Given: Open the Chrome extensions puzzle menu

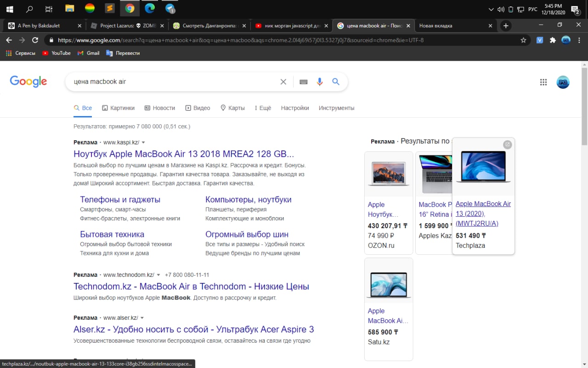Looking at the screenshot, I should [553, 40].
